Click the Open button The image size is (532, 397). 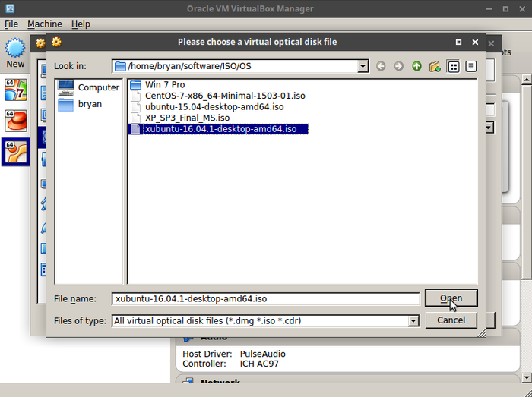(x=451, y=298)
